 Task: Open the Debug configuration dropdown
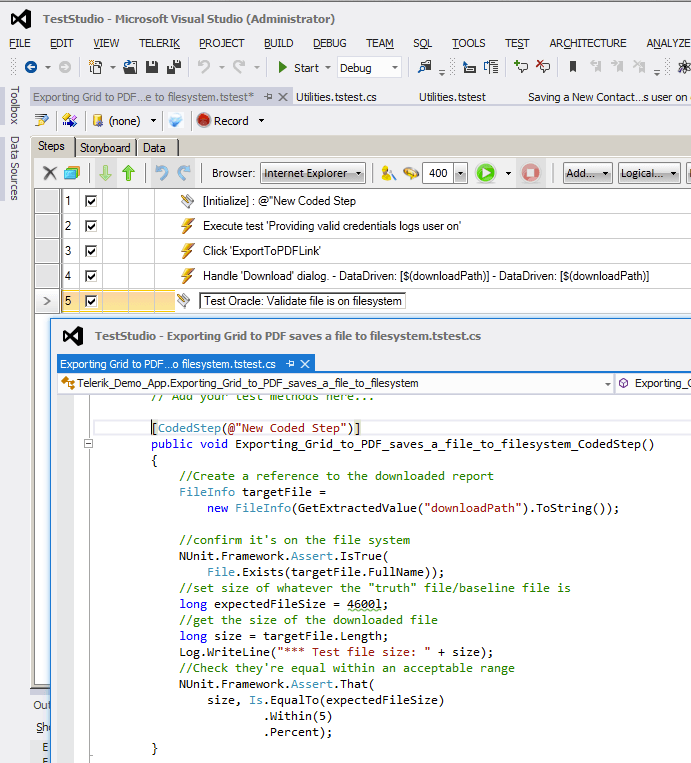click(x=369, y=68)
